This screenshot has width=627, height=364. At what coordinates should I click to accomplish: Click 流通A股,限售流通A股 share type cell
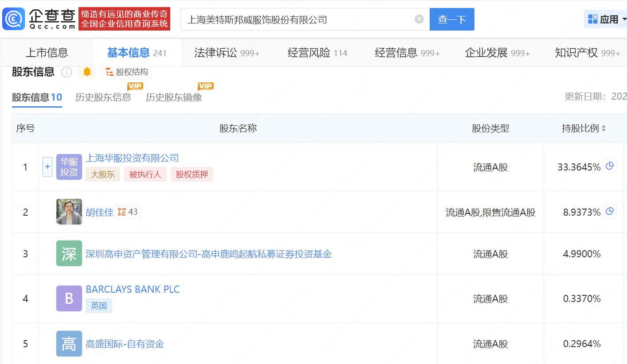(x=490, y=213)
